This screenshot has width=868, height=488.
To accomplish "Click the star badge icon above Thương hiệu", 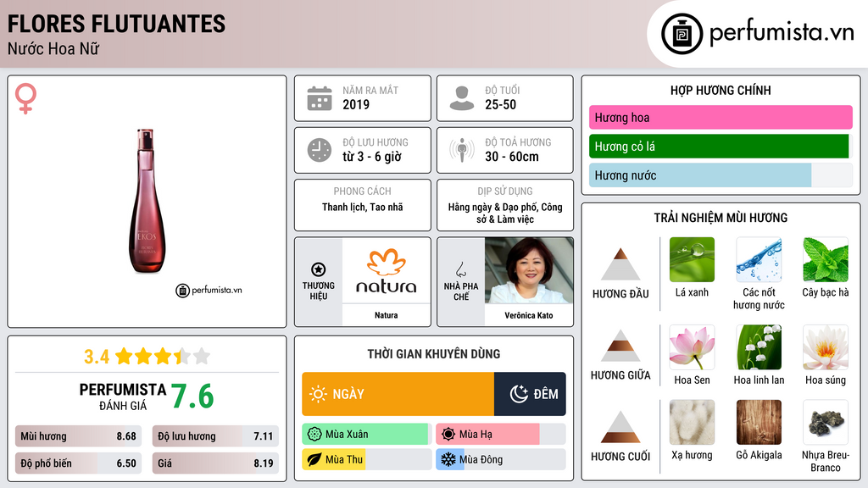I will point(319,269).
